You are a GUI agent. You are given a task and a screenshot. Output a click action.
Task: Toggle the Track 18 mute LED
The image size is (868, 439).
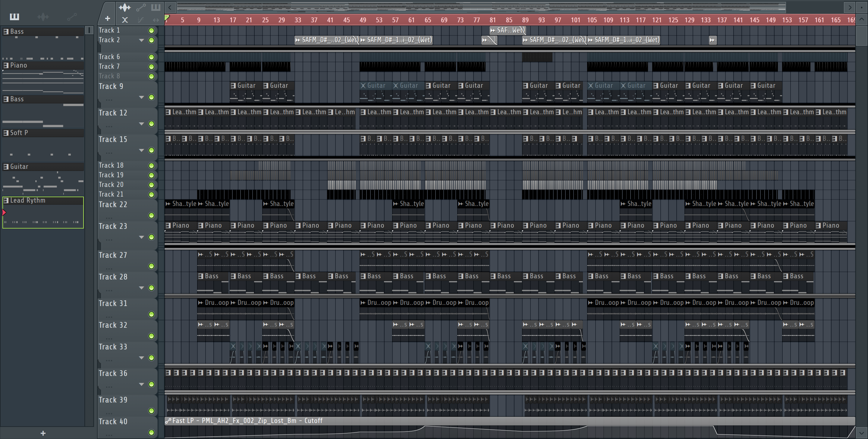click(x=152, y=166)
